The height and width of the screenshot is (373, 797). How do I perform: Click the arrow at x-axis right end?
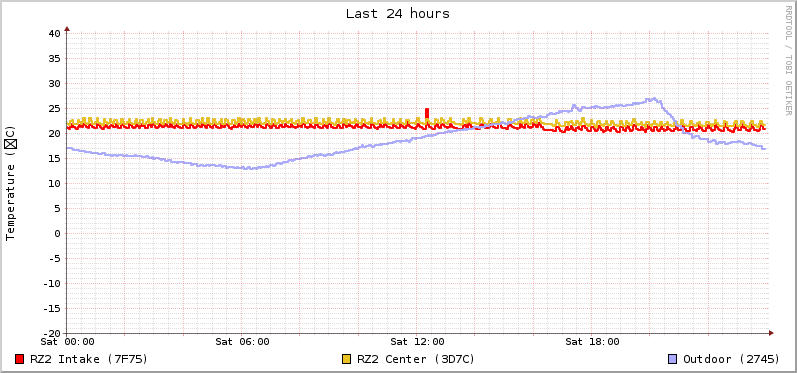pyautogui.click(x=771, y=333)
